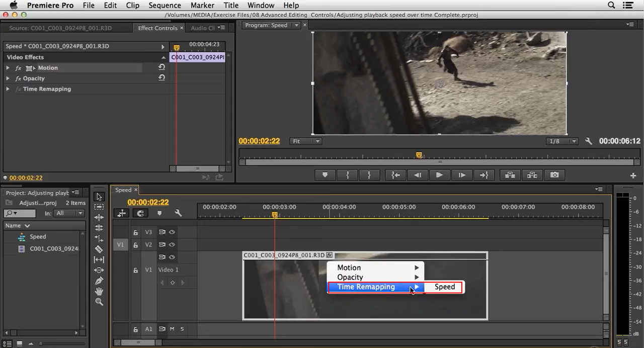Choose Speed in the submenu

click(445, 287)
